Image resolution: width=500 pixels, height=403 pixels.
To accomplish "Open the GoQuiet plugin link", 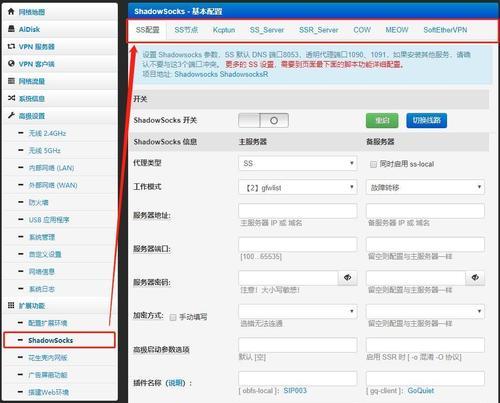I will click(x=421, y=390).
